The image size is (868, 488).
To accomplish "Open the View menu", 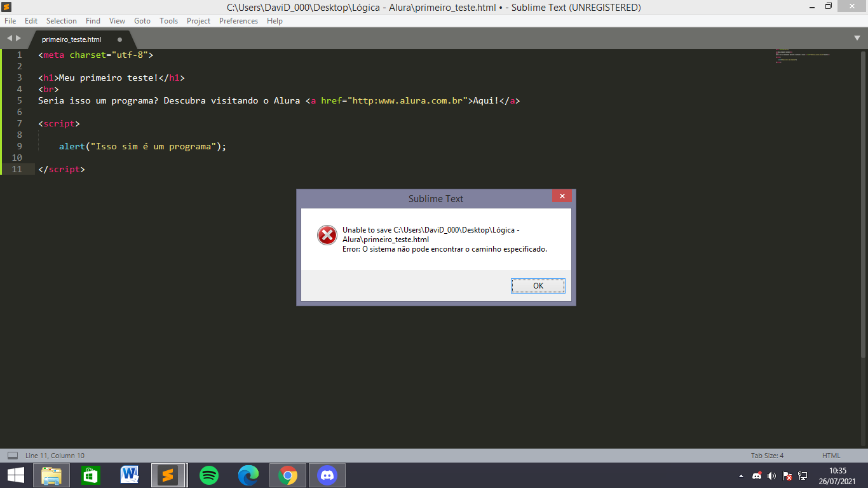I will pyautogui.click(x=117, y=21).
